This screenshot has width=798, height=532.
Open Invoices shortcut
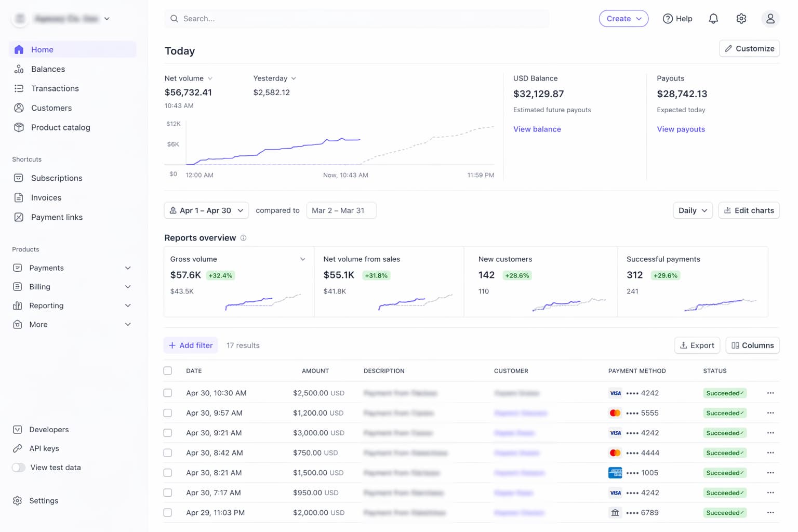73,197
